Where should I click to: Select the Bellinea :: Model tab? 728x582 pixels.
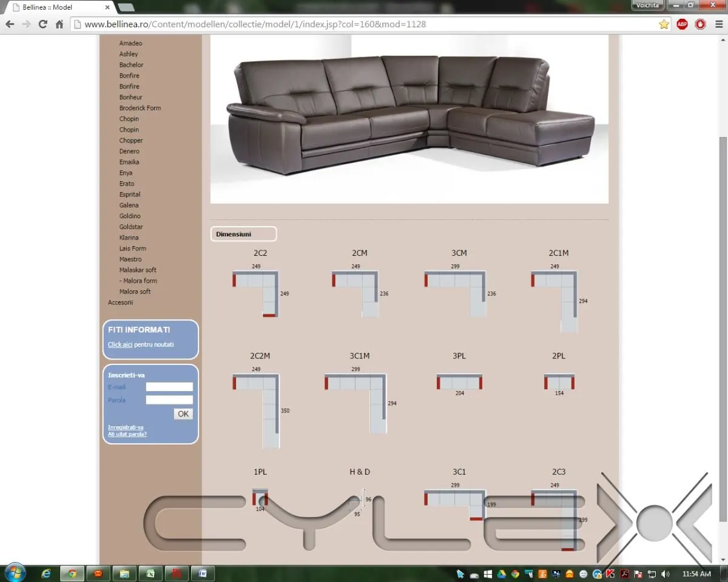tap(58, 7)
